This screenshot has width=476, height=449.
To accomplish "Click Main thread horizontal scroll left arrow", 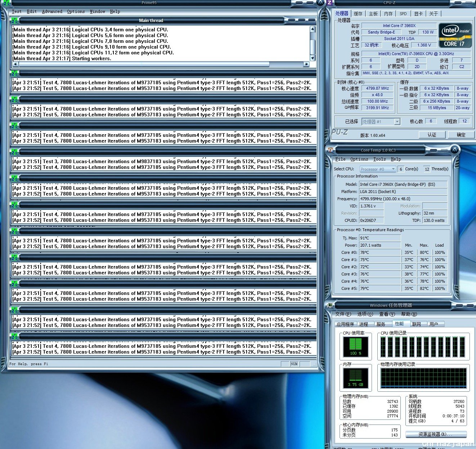I will click(x=15, y=64).
